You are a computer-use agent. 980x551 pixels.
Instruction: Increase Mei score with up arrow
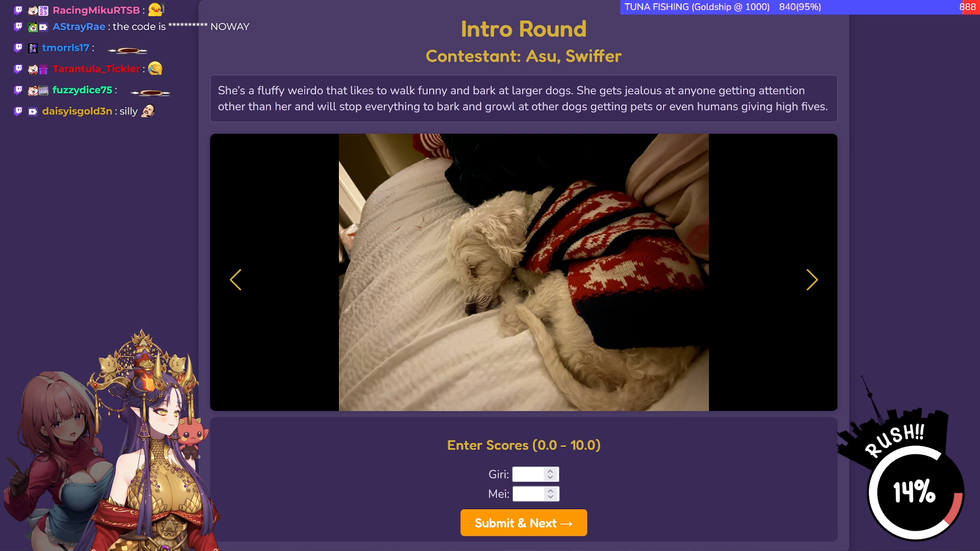[550, 491]
